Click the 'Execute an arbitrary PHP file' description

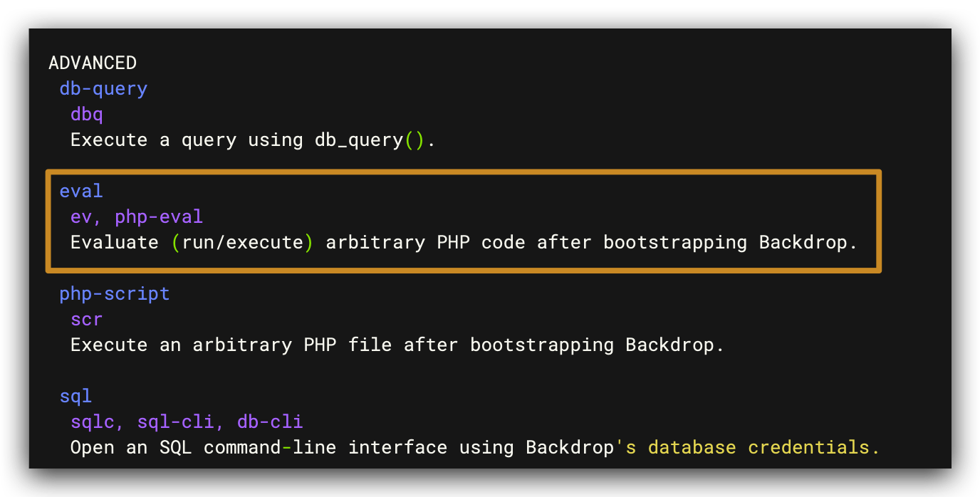[x=231, y=345]
